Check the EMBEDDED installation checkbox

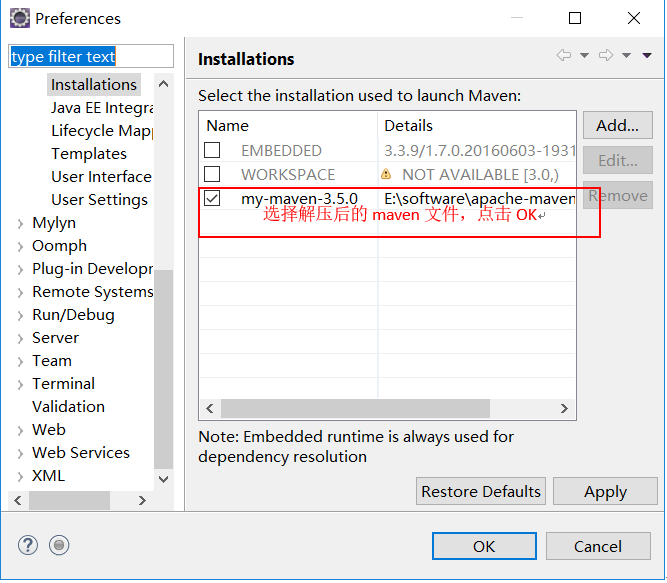coord(212,151)
